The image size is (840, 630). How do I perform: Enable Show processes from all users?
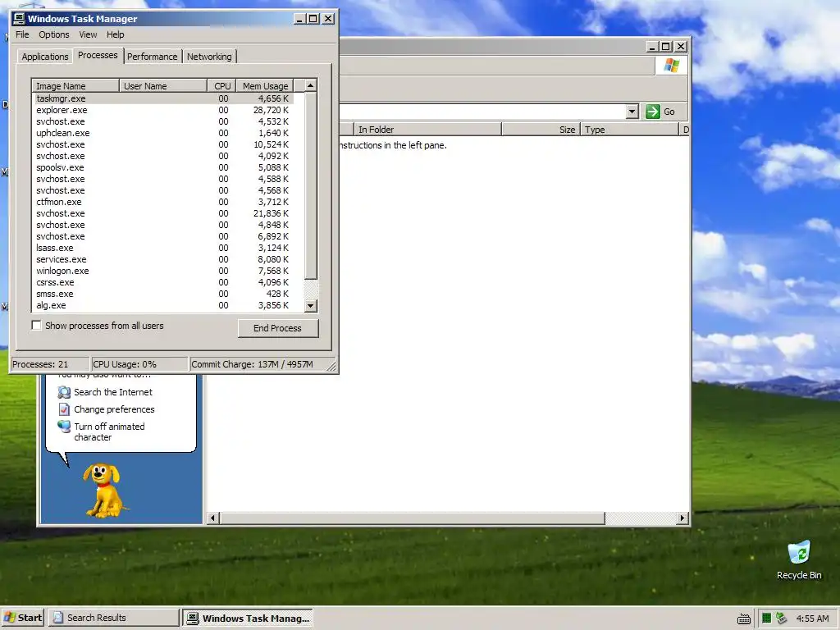[36, 325]
